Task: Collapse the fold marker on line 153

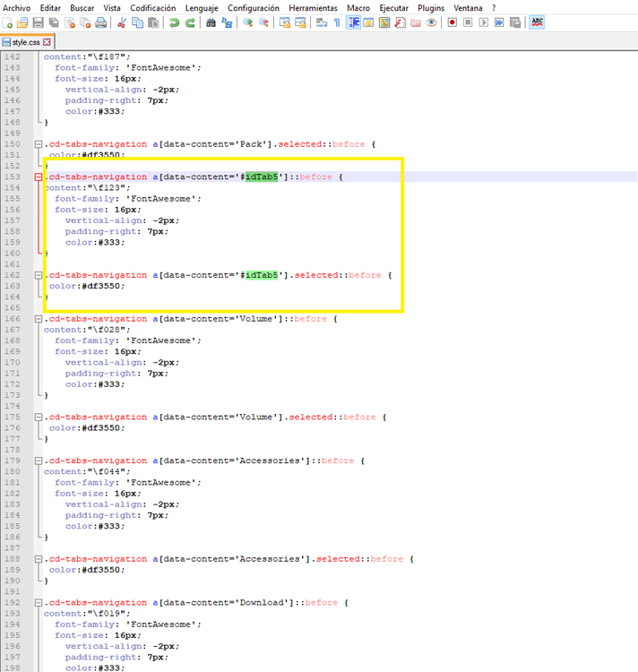Action: click(x=38, y=177)
